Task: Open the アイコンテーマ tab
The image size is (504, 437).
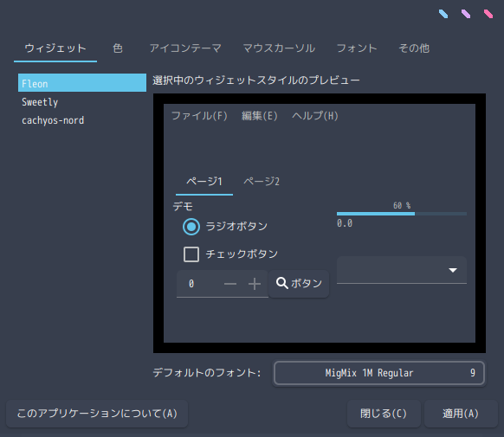Action: tap(185, 48)
